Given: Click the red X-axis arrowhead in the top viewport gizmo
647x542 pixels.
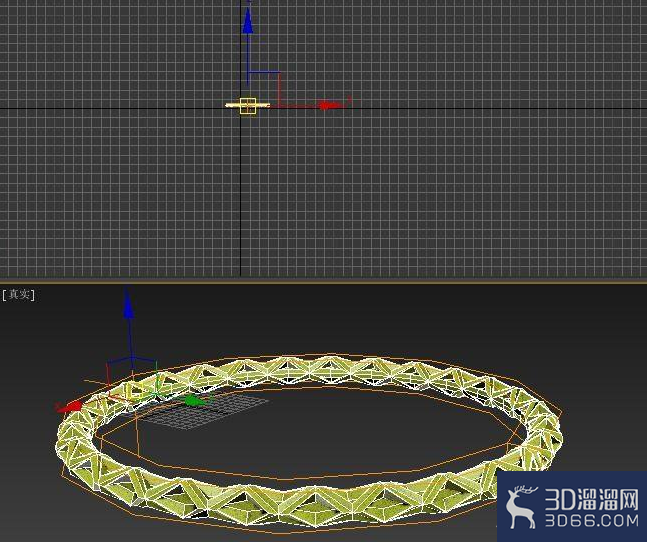Looking at the screenshot, I should (x=331, y=106).
